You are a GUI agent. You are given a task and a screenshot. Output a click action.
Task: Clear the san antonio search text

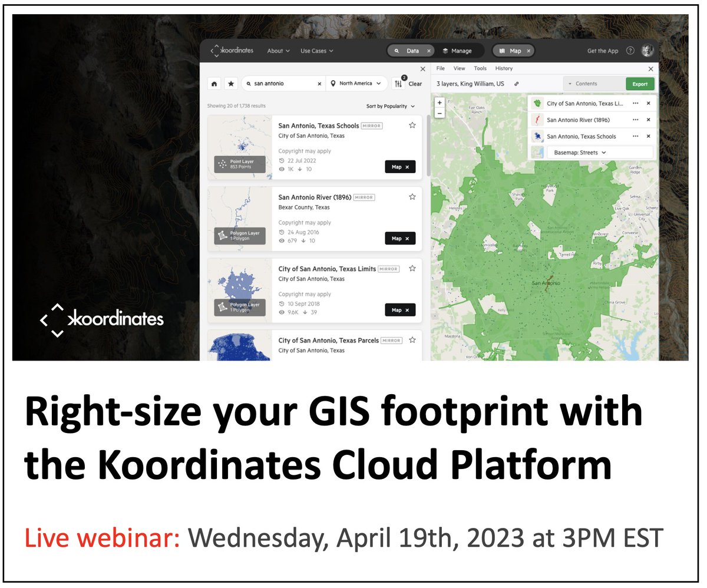point(319,84)
